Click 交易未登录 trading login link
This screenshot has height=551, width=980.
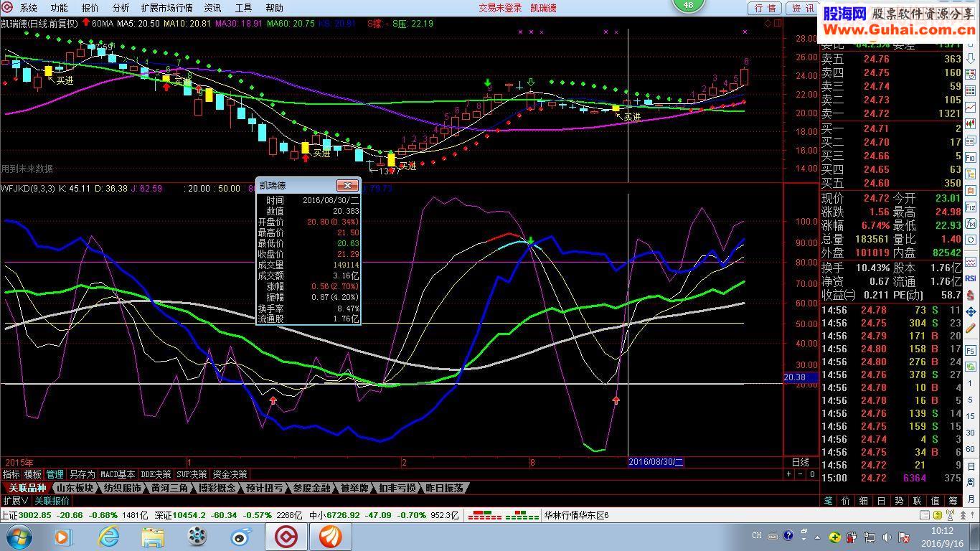[x=500, y=8]
